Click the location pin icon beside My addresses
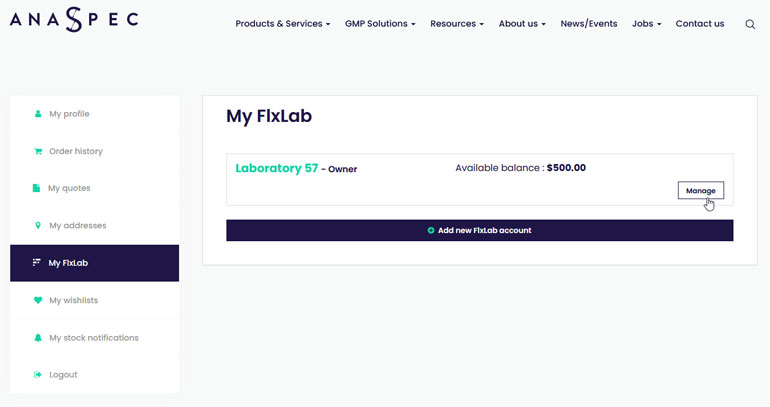770x407 pixels. point(38,225)
